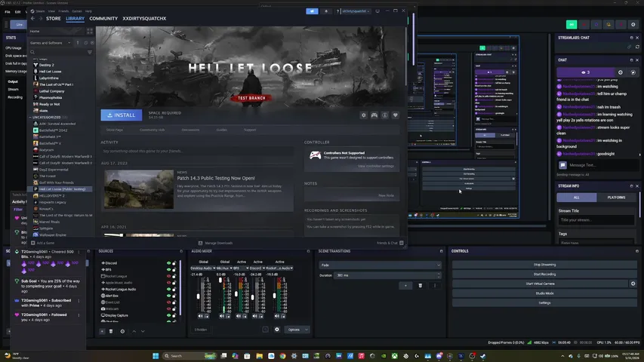The height and width of the screenshot is (362, 644).
Task: Open Steam's COMMUNITY tab
Action: coord(103,18)
